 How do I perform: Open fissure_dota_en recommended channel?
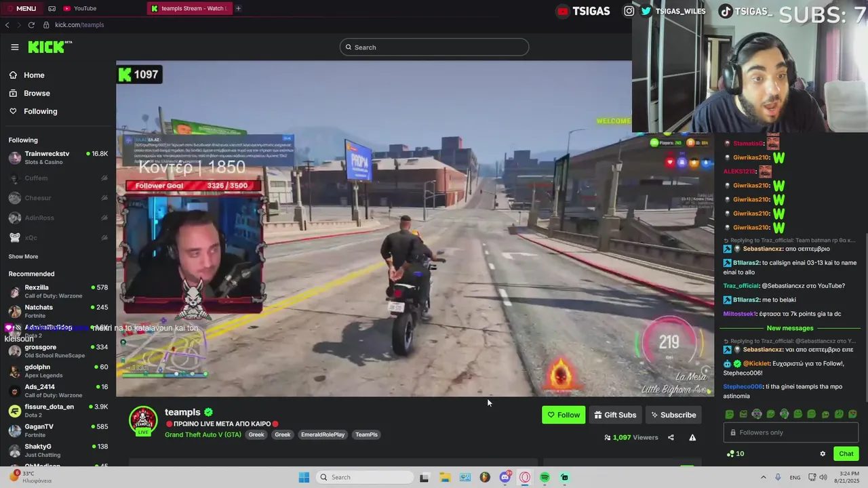pyautogui.click(x=58, y=411)
